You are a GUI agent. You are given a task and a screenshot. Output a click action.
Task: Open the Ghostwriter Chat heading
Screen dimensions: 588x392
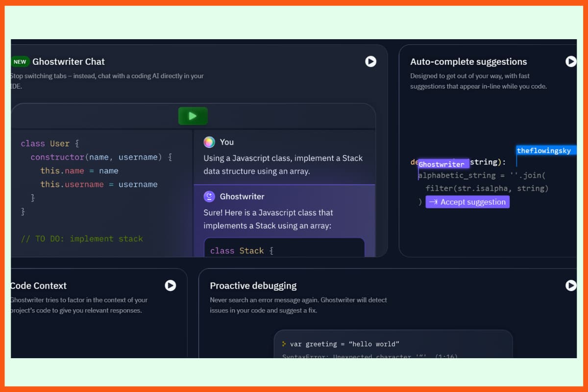pos(69,62)
